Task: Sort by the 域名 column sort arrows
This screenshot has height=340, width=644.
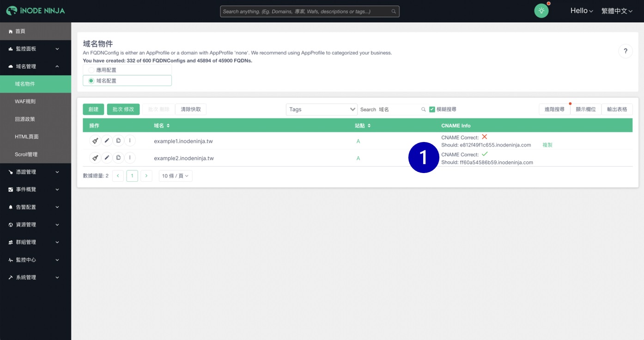Action: [168, 126]
